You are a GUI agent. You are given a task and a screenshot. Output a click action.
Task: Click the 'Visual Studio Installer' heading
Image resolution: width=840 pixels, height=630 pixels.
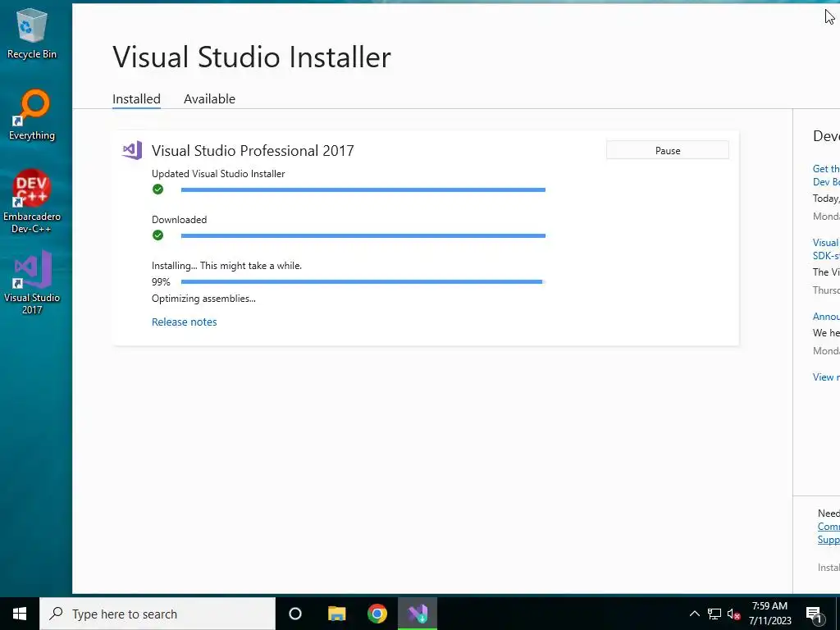tap(252, 57)
